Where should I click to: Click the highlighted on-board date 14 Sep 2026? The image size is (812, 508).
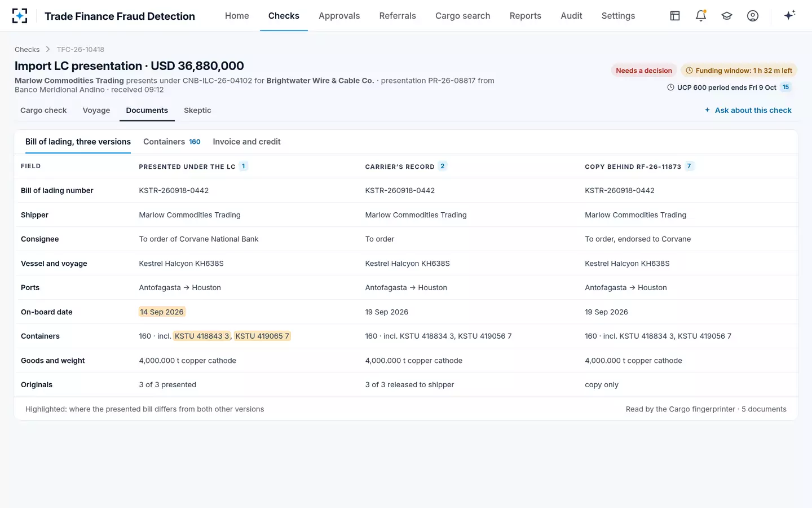[162, 312]
